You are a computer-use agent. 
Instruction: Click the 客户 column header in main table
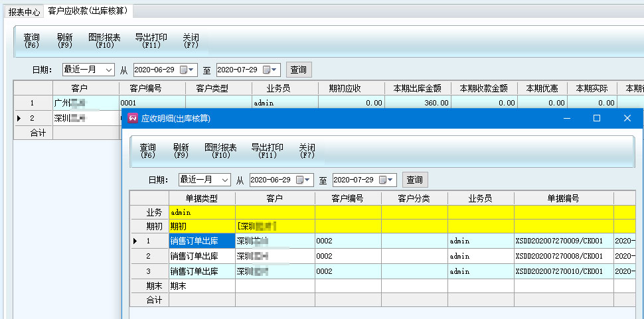[86, 88]
